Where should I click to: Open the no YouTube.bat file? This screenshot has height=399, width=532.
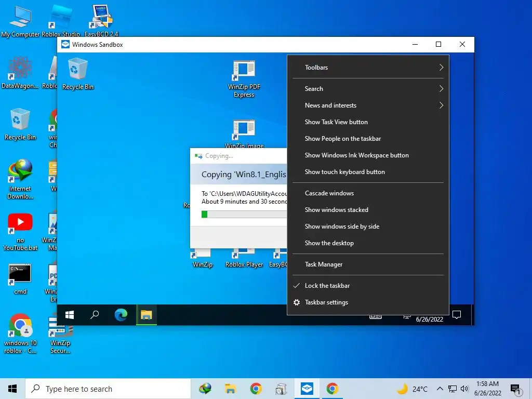pyautogui.click(x=20, y=231)
